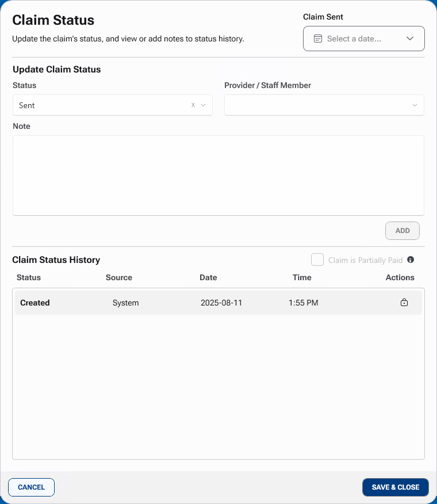Screen dimensions: 437x504
Task: Click the calendar icon in Claim Sent field
Action: [x=317, y=39]
